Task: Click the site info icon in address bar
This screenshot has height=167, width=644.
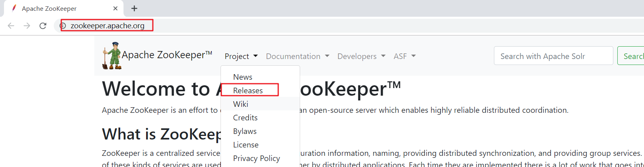Action: tap(63, 26)
